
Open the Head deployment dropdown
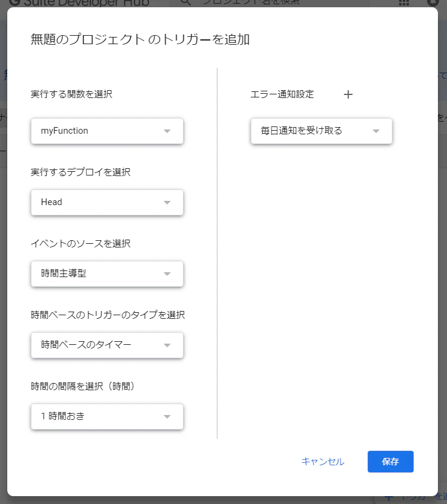tap(107, 203)
